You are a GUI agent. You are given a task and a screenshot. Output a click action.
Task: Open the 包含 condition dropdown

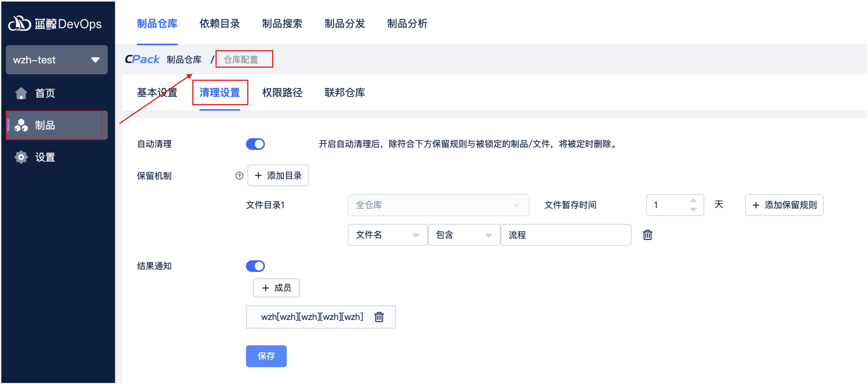(x=463, y=235)
